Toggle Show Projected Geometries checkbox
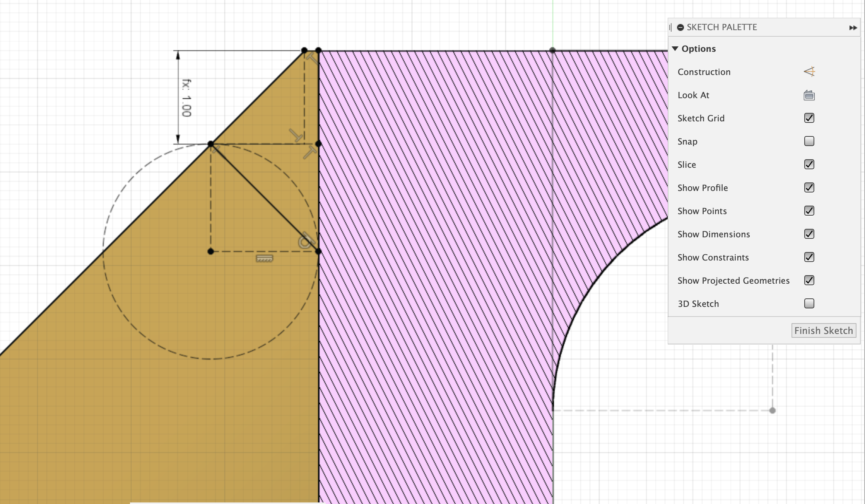 pyautogui.click(x=809, y=280)
